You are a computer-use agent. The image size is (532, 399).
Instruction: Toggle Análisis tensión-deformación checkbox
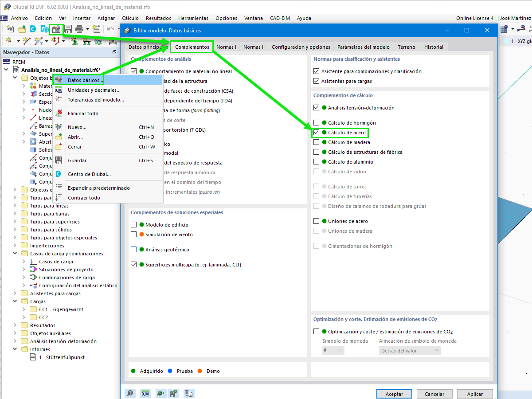[x=316, y=108]
